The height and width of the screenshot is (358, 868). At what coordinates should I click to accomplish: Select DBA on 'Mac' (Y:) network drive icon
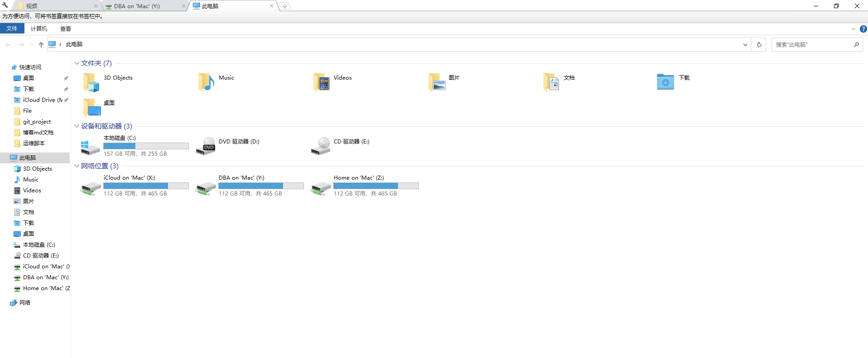(x=206, y=188)
